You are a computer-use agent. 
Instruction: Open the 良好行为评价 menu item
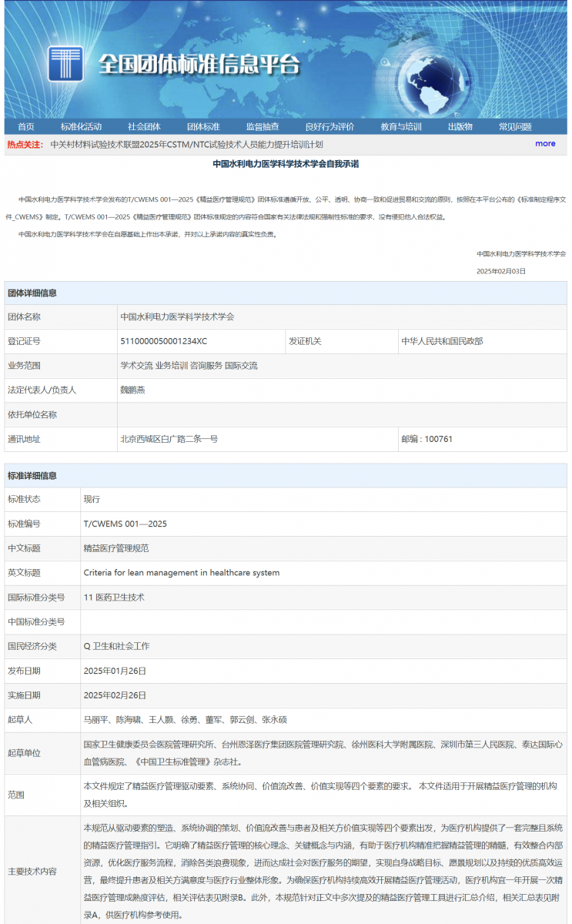[x=329, y=126]
